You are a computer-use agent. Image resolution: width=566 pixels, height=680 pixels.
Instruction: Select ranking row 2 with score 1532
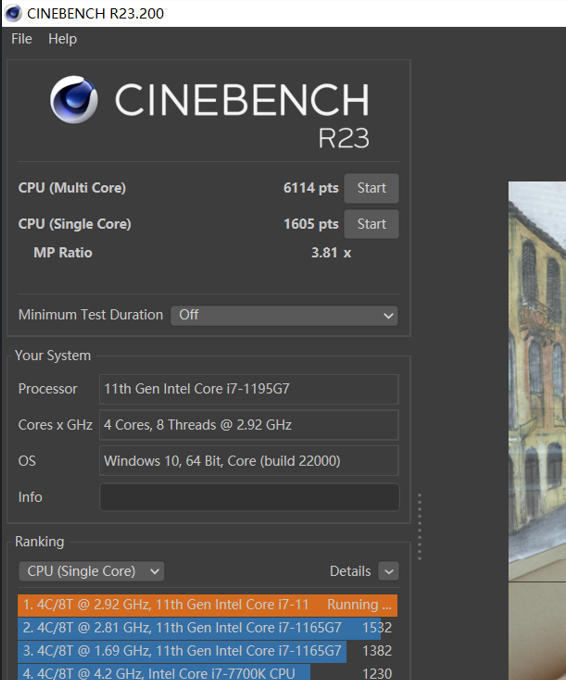pos(207,628)
